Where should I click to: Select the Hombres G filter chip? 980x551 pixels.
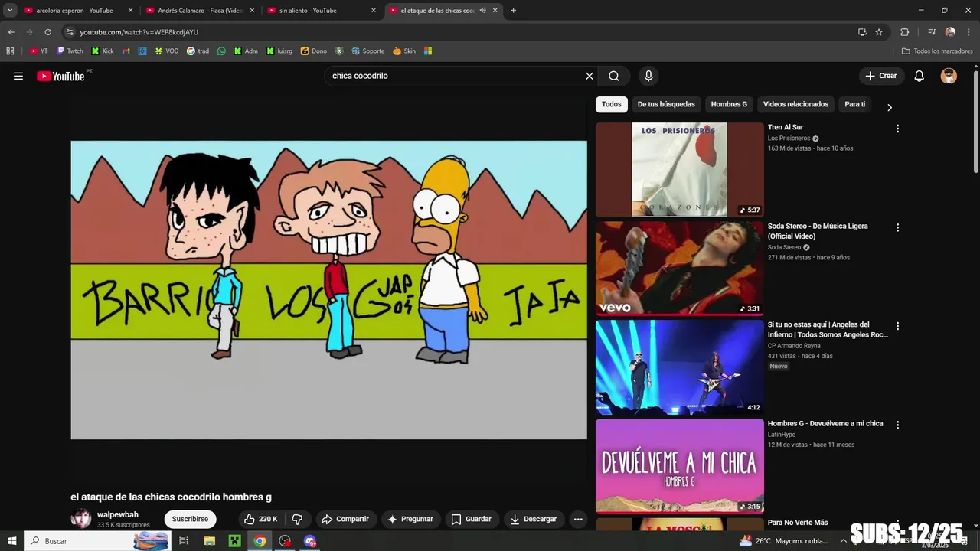729,104
